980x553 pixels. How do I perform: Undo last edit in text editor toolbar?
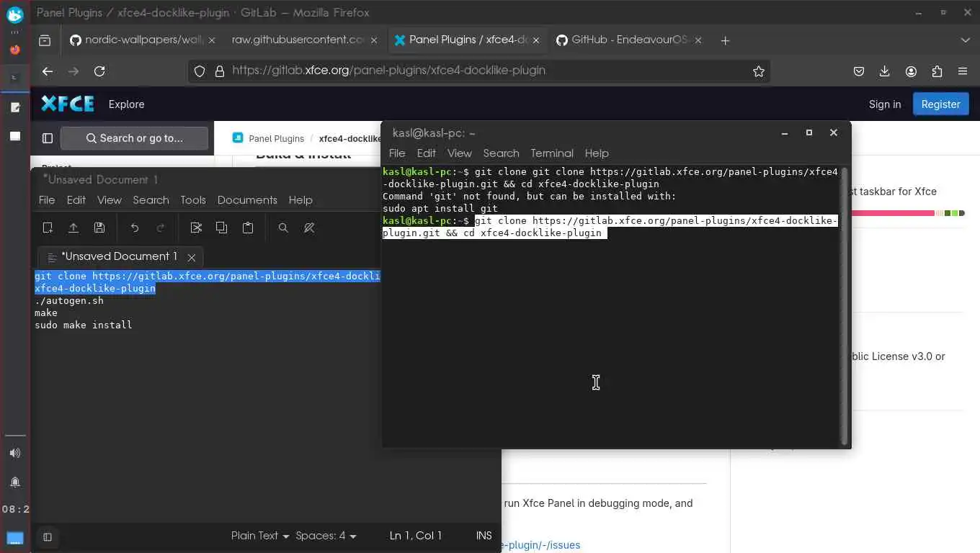click(135, 228)
